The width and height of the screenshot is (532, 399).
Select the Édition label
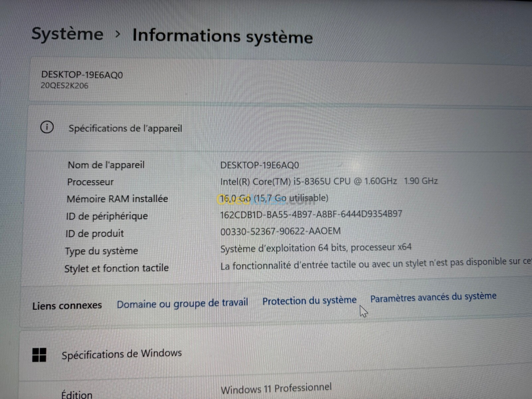[x=77, y=395]
